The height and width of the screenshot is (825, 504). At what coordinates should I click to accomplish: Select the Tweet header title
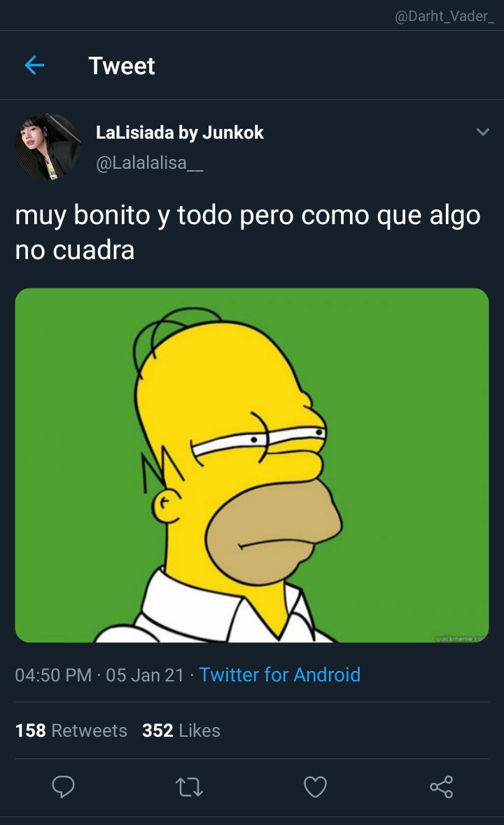[122, 66]
